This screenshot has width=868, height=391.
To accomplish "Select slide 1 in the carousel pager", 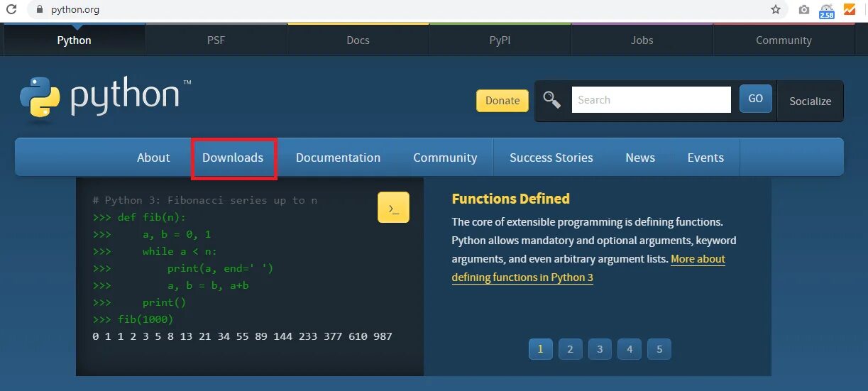I will [x=540, y=348].
